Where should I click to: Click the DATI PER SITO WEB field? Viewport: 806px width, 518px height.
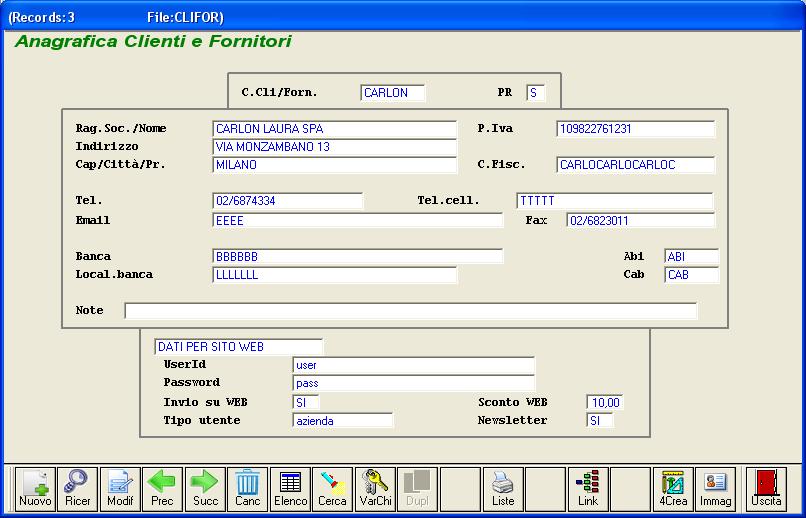(x=239, y=347)
